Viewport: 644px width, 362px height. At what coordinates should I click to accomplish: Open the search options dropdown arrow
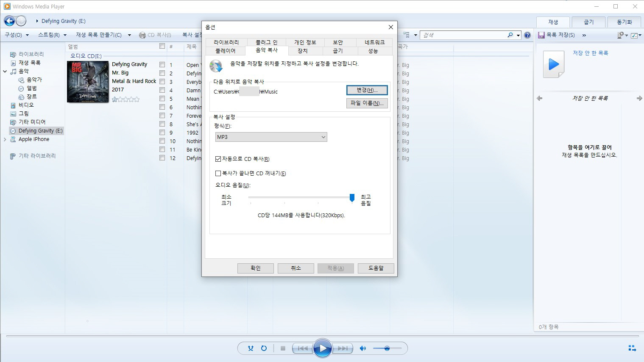click(x=518, y=35)
